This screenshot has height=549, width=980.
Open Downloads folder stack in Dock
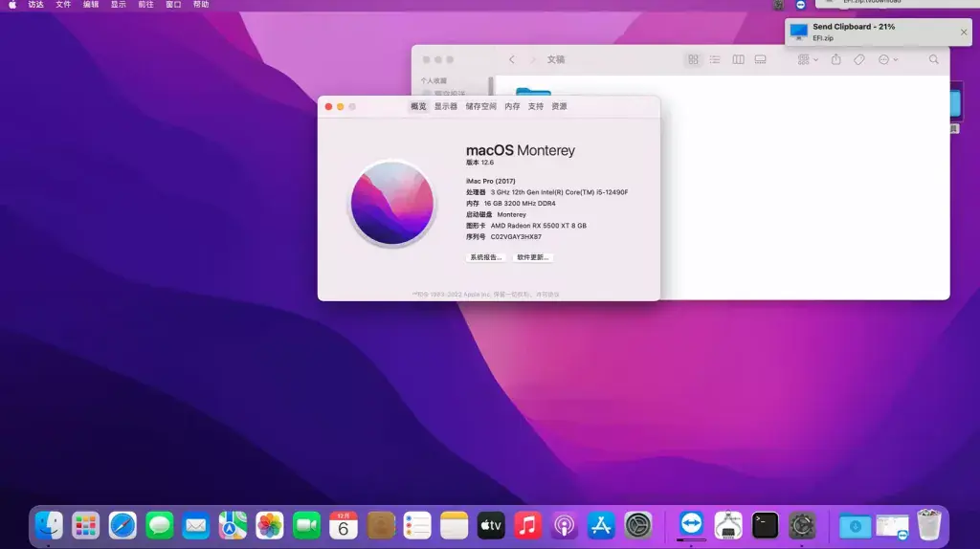point(855,526)
